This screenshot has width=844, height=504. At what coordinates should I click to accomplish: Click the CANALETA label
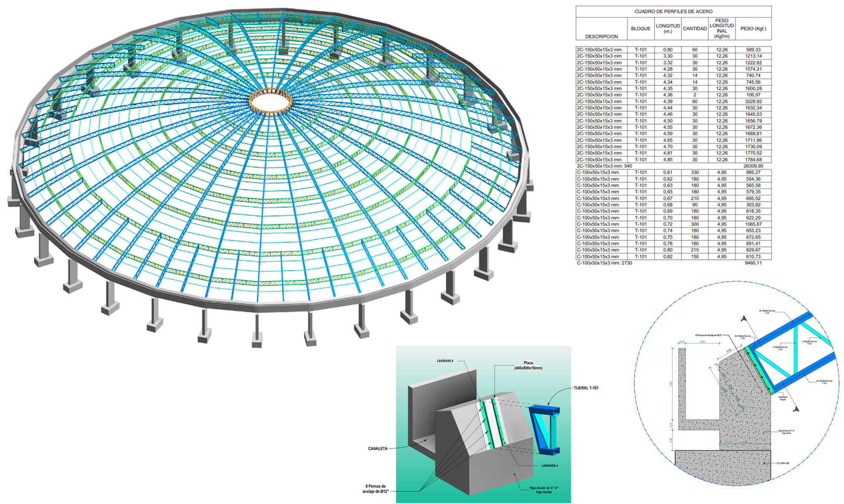coord(378,449)
